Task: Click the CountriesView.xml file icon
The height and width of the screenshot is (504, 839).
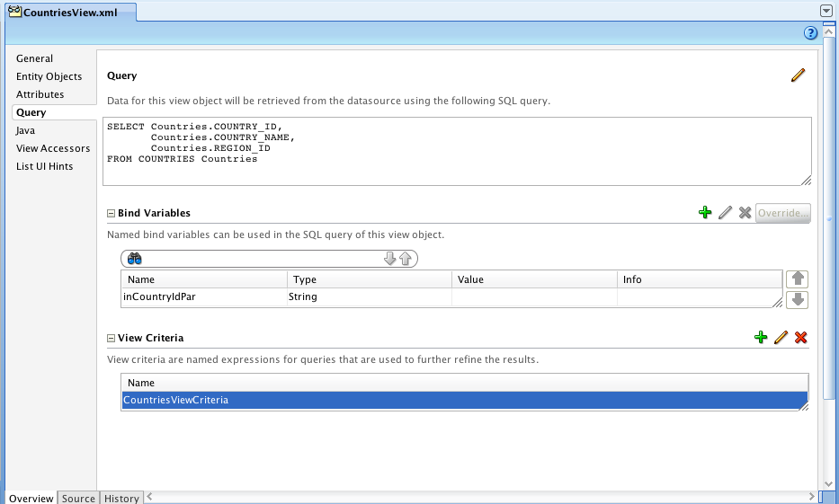Action: point(15,11)
